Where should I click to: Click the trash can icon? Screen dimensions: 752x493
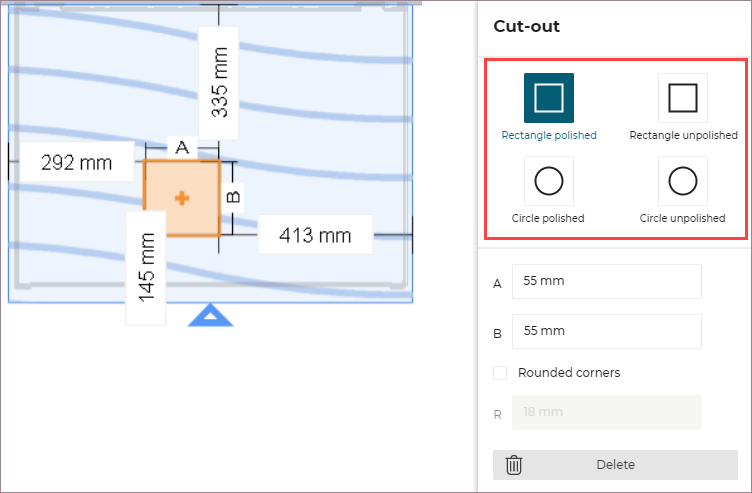pyautogui.click(x=514, y=465)
